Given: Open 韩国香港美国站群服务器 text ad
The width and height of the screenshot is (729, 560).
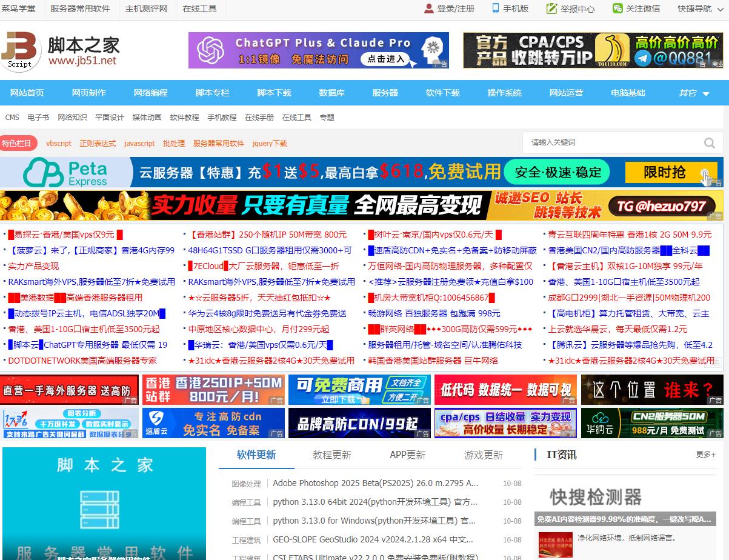Looking at the screenshot, I should tap(433, 361).
